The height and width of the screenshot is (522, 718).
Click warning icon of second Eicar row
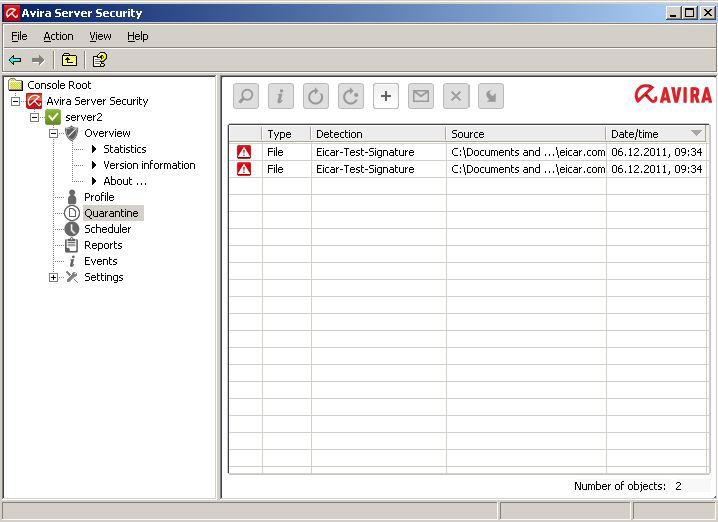[244, 169]
